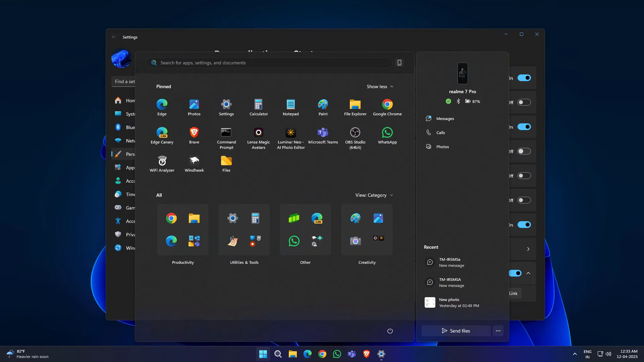Open the View: Category dropdown
The image size is (644, 362).
(x=374, y=195)
